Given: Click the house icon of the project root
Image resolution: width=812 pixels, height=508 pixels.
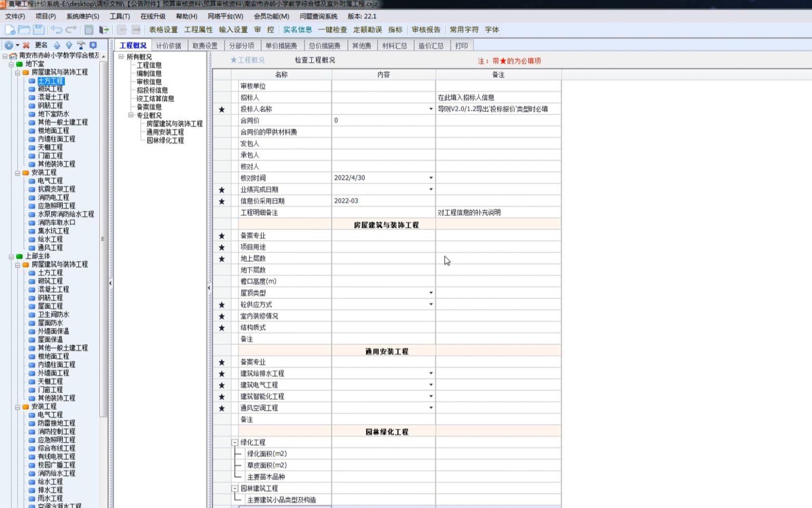Looking at the screenshot, I should [x=13, y=56].
